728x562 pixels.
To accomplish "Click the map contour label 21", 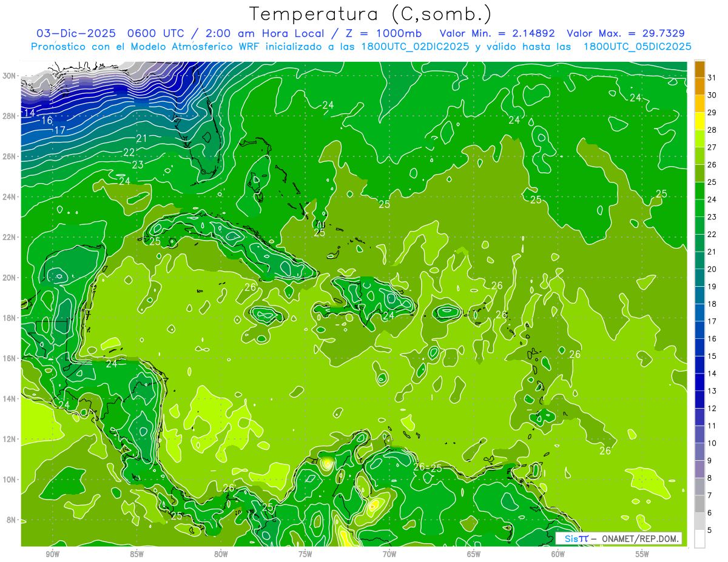I will point(141,139).
